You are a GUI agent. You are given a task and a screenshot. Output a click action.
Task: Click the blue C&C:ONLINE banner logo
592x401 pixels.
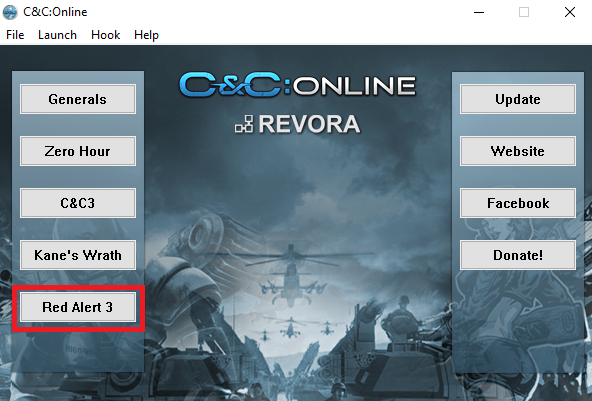pos(298,85)
